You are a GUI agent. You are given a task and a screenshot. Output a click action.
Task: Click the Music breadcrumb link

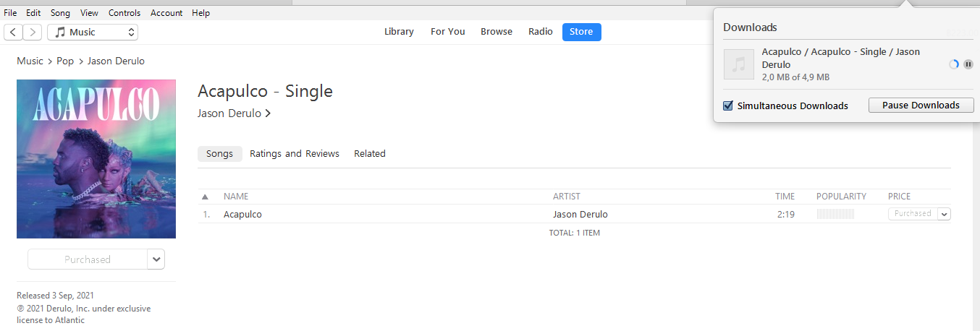(x=30, y=61)
